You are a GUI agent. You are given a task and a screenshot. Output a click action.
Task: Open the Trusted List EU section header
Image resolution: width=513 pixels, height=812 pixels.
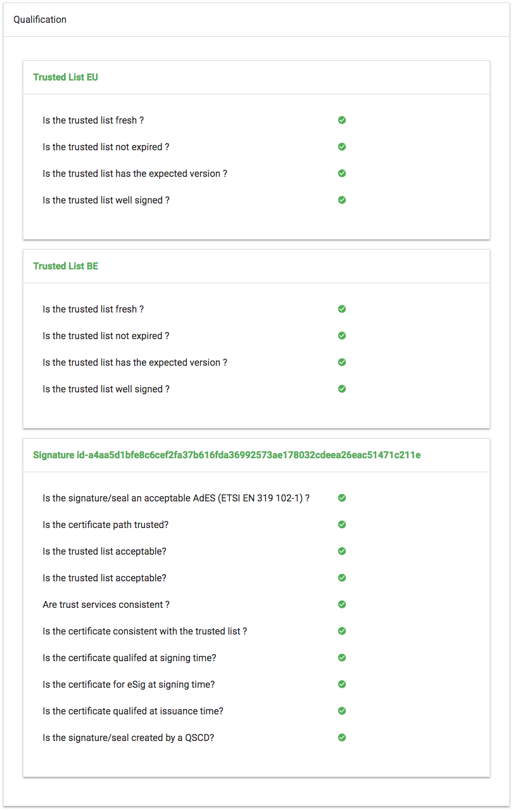coord(66,77)
